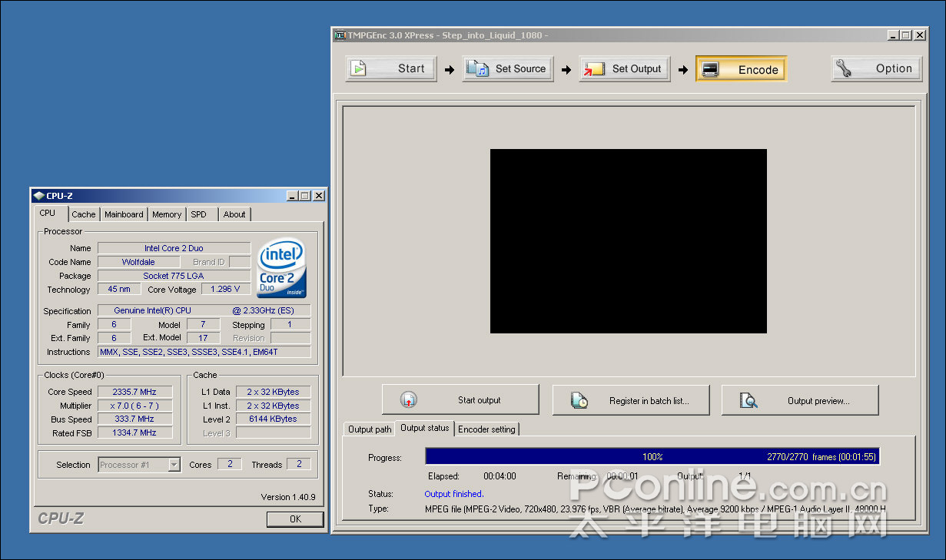Click the encoding progress bar at 100%
Screen dimensions: 946x560
tap(652, 456)
